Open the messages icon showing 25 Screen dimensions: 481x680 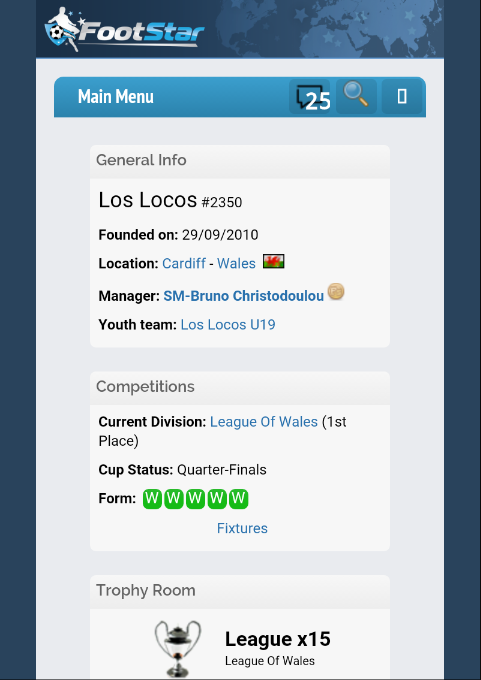pyautogui.click(x=310, y=96)
